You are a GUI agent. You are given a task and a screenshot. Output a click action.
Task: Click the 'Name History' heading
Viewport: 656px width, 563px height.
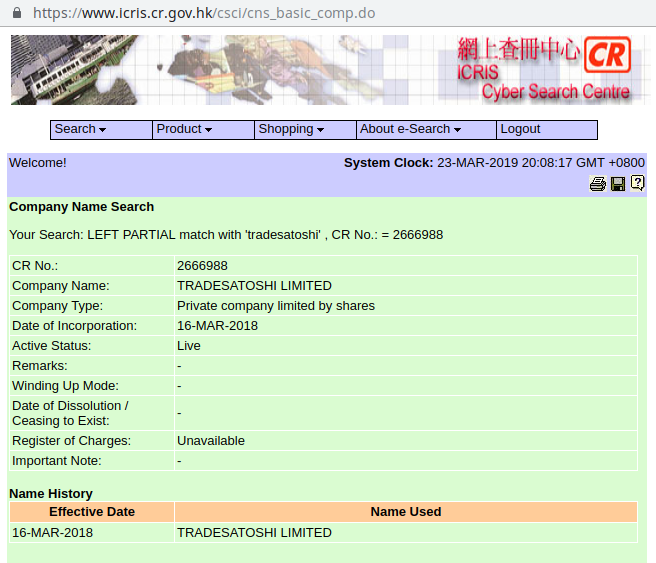coord(51,494)
